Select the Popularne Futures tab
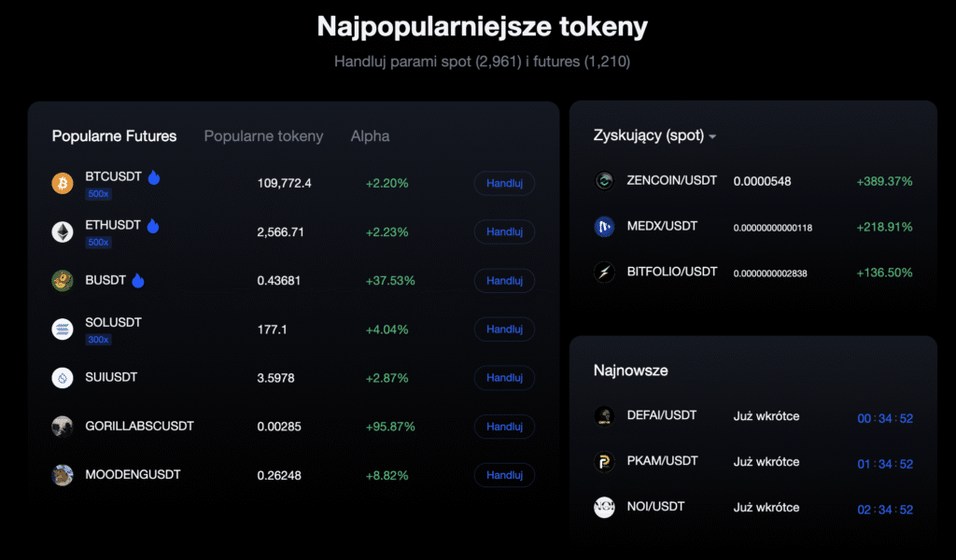956x560 pixels. pyautogui.click(x=114, y=136)
